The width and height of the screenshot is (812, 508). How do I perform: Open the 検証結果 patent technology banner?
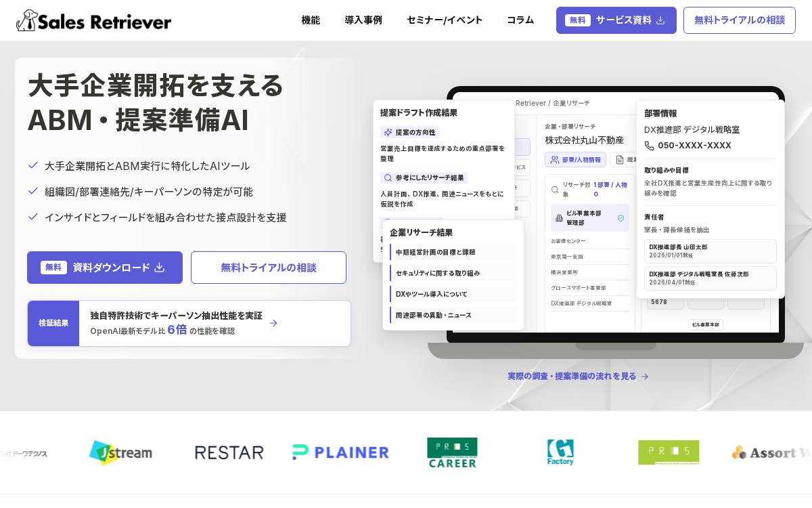189,323
